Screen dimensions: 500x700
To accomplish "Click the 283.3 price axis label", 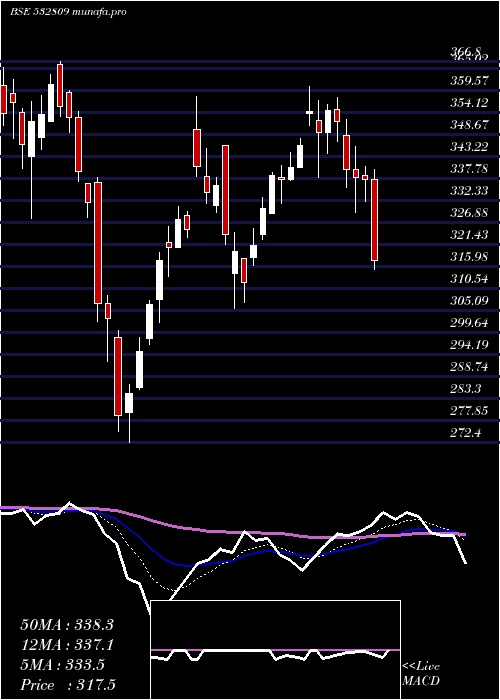I will (466, 388).
